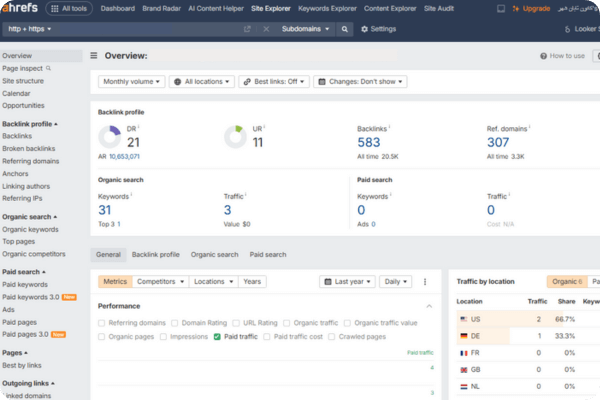Enable Organic traffic value checkbox
The width and height of the screenshot is (600, 400).
click(x=347, y=323)
